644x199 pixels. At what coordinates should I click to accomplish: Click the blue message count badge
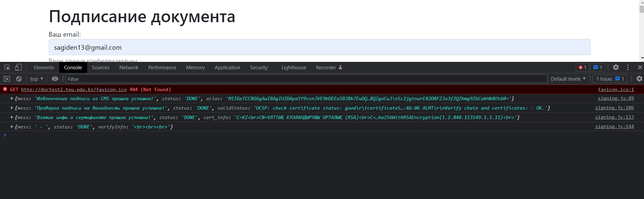(598, 68)
